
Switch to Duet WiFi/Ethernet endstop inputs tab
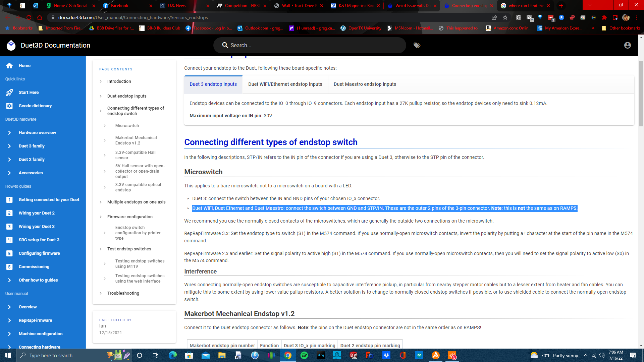[285, 84]
